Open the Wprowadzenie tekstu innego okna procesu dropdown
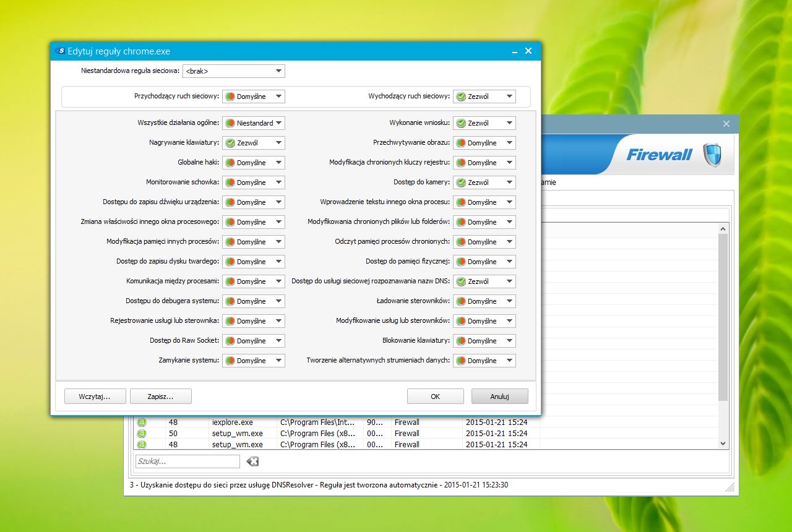Screen dimensions: 792x532 coord(484,202)
